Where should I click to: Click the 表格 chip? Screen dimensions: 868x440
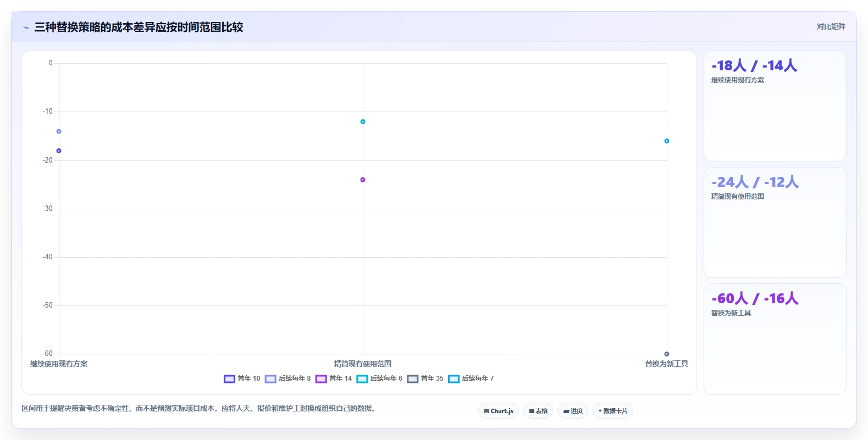coord(538,411)
